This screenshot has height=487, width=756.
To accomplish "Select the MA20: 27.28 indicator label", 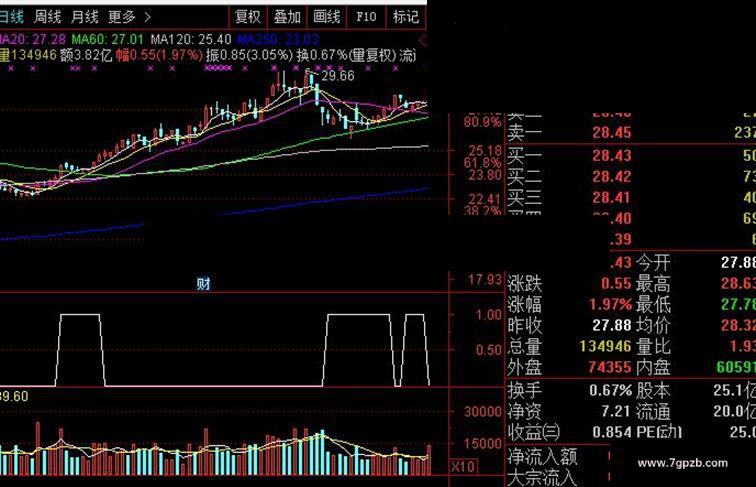I will point(33,39).
